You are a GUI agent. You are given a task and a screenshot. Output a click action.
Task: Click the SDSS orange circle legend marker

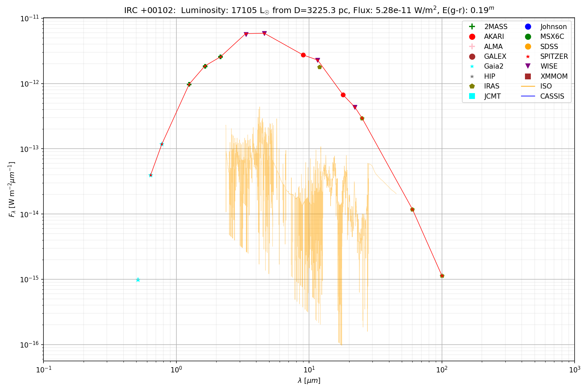pos(528,47)
